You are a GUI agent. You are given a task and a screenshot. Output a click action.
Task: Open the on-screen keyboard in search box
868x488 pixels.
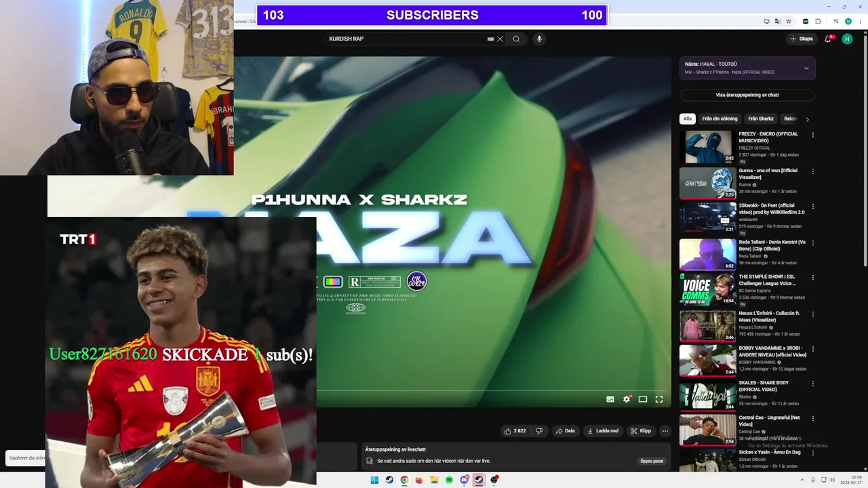491,39
